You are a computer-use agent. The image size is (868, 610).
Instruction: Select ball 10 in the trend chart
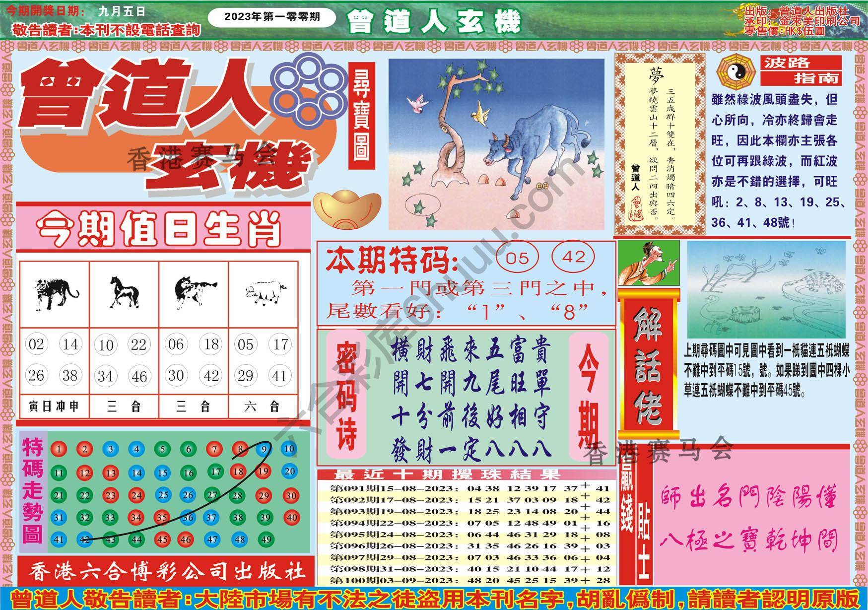coord(289,449)
